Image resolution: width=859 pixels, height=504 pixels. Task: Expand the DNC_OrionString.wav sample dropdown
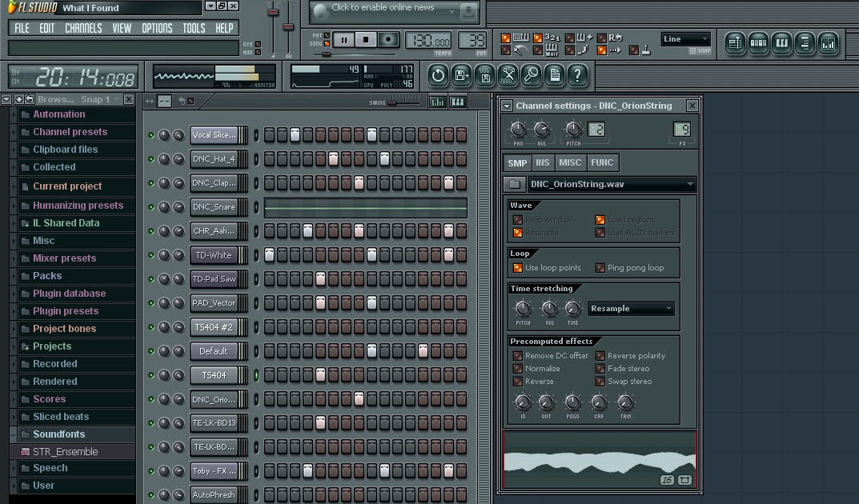click(x=690, y=185)
